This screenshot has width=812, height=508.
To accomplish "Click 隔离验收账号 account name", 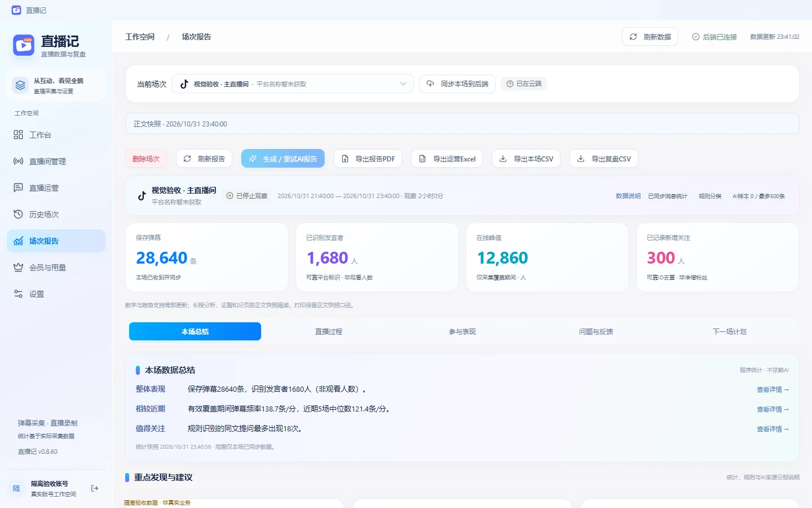I will pyautogui.click(x=50, y=484).
